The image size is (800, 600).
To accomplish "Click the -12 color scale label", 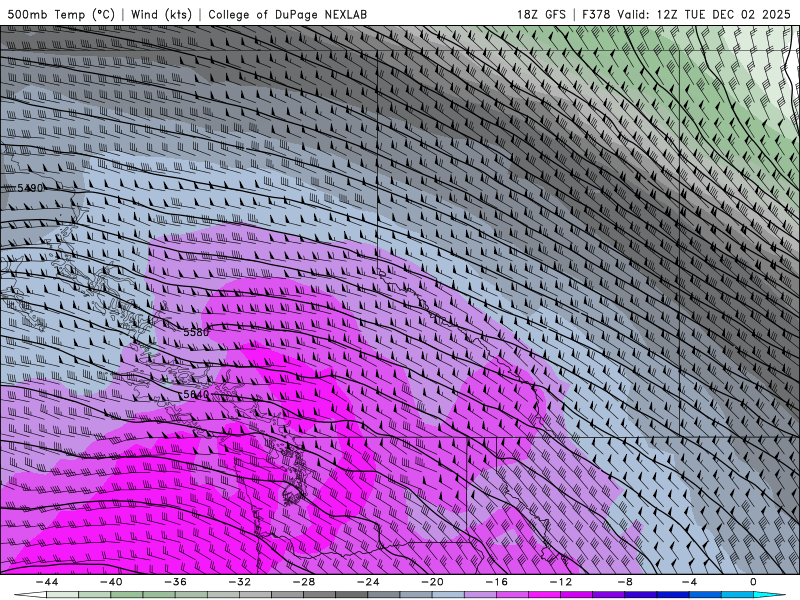I will (x=561, y=582).
